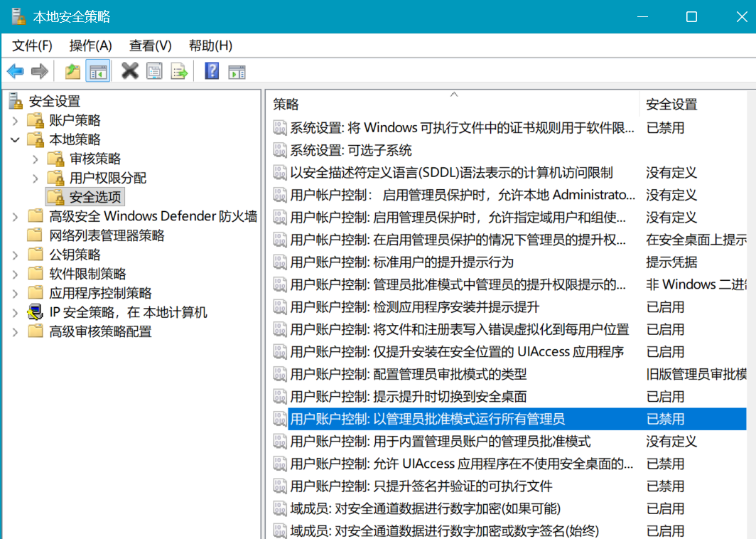Open the 操作(A) menu

point(91,46)
